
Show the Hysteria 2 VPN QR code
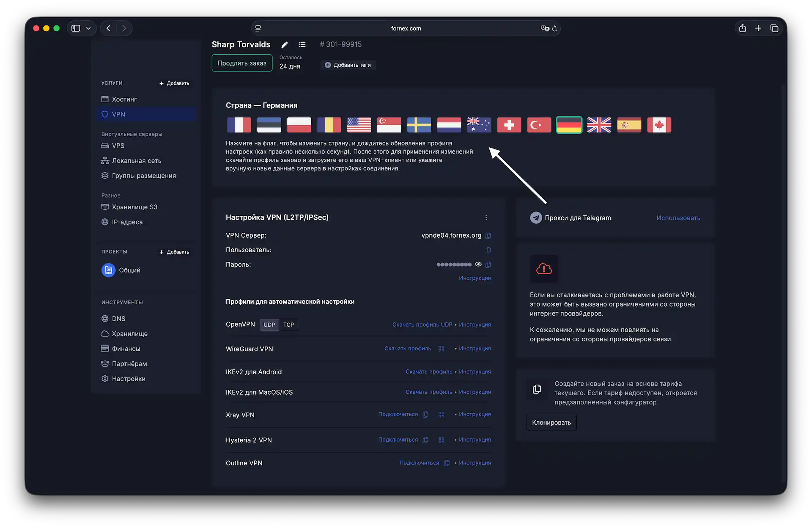point(441,440)
